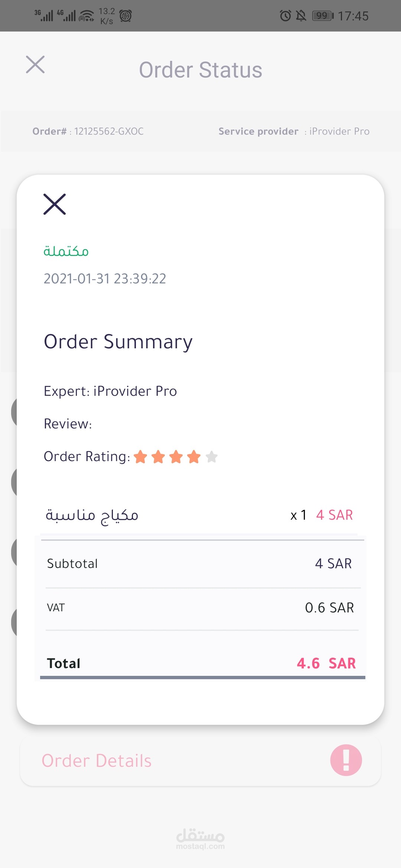Tap the pink exclamation alert icon
The width and height of the screenshot is (401, 868).
pyautogui.click(x=346, y=760)
